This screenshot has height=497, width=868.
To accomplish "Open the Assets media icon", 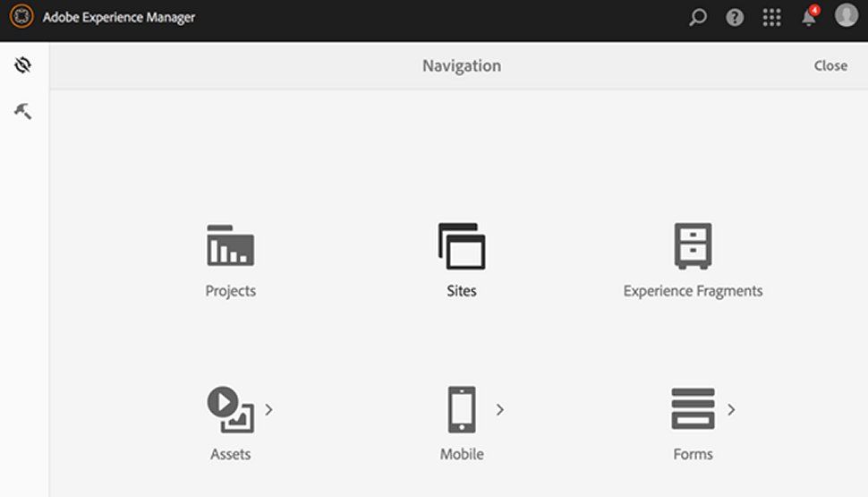I will (x=230, y=409).
